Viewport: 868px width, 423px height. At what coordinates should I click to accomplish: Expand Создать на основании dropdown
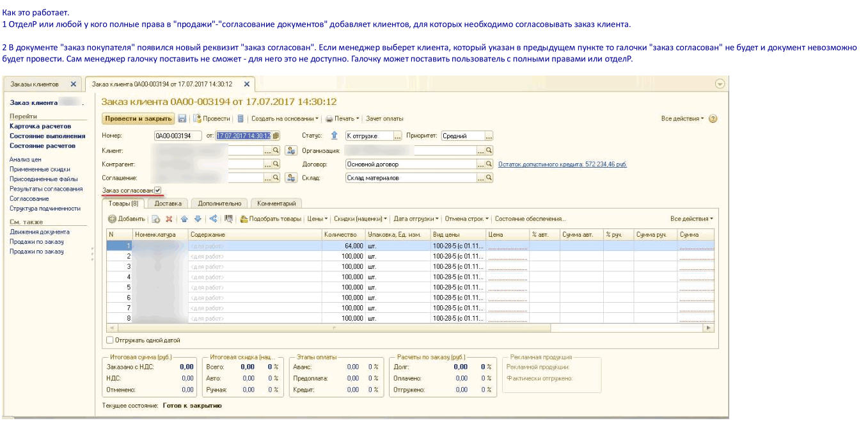284,119
